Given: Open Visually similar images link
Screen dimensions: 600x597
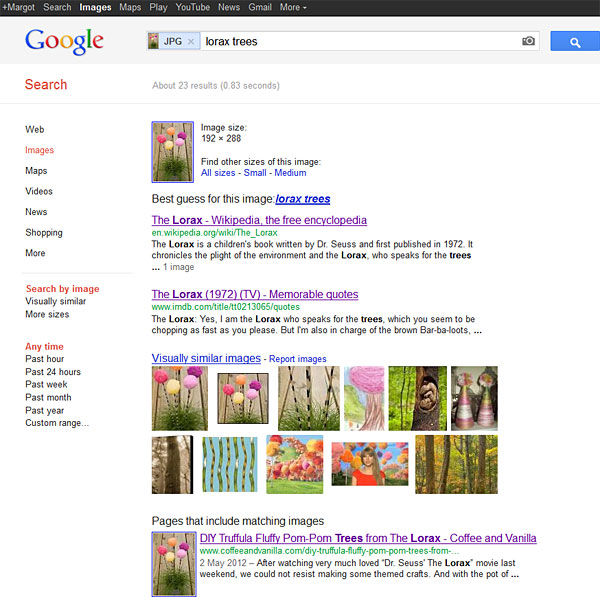Looking at the screenshot, I should (206, 358).
